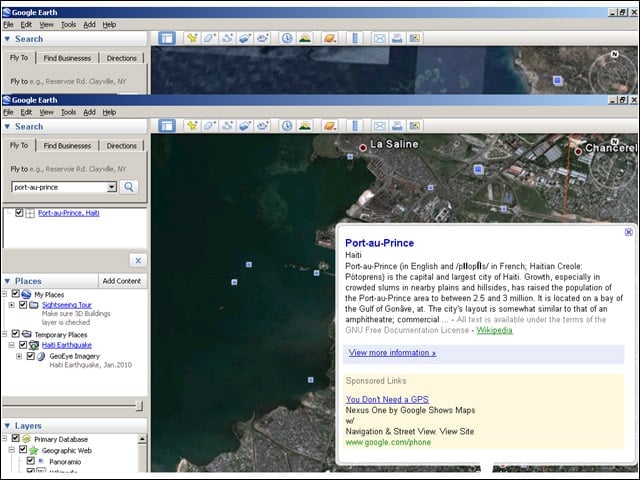Toggle Temporary Places checkbox

pyautogui.click(x=16, y=334)
